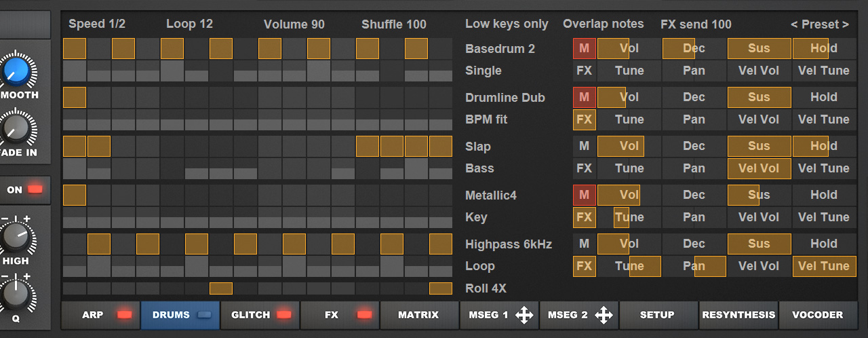
Task: Switch to the MATRIX tab
Action: point(418,315)
